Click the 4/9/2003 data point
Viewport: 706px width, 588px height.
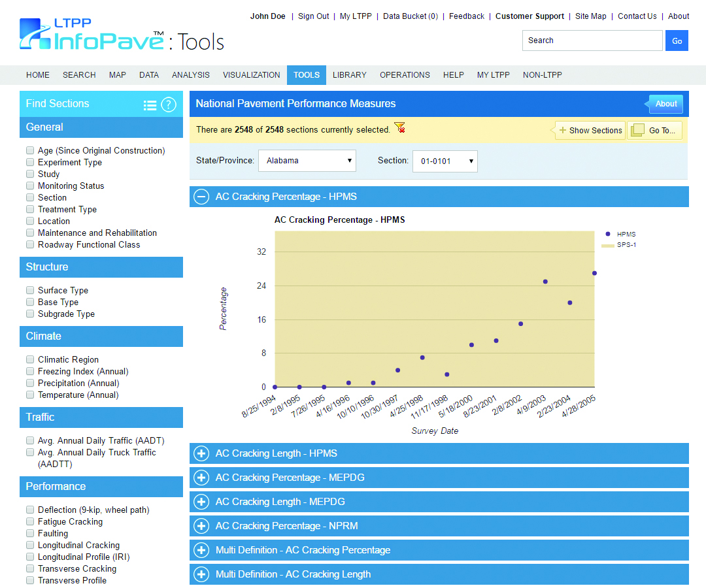(545, 282)
